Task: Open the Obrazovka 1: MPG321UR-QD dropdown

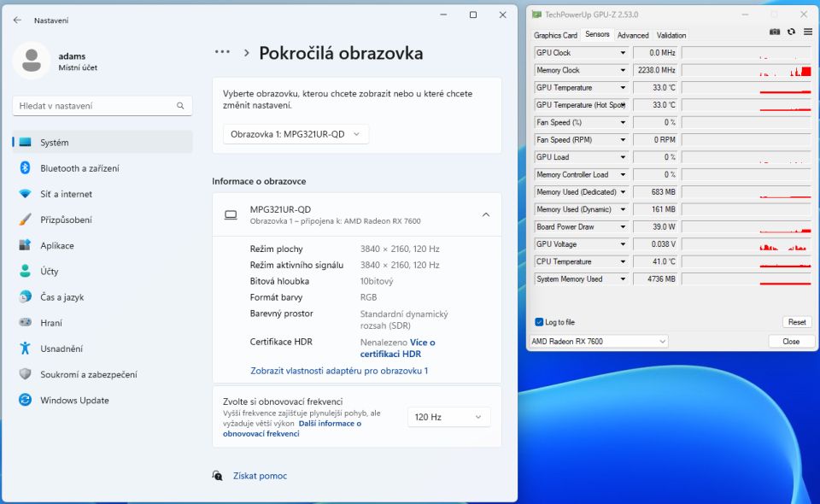Action: [x=296, y=134]
